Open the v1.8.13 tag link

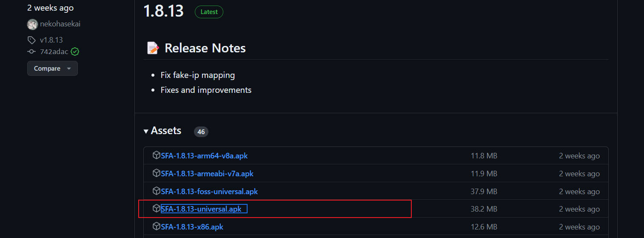[x=51, y=40]
